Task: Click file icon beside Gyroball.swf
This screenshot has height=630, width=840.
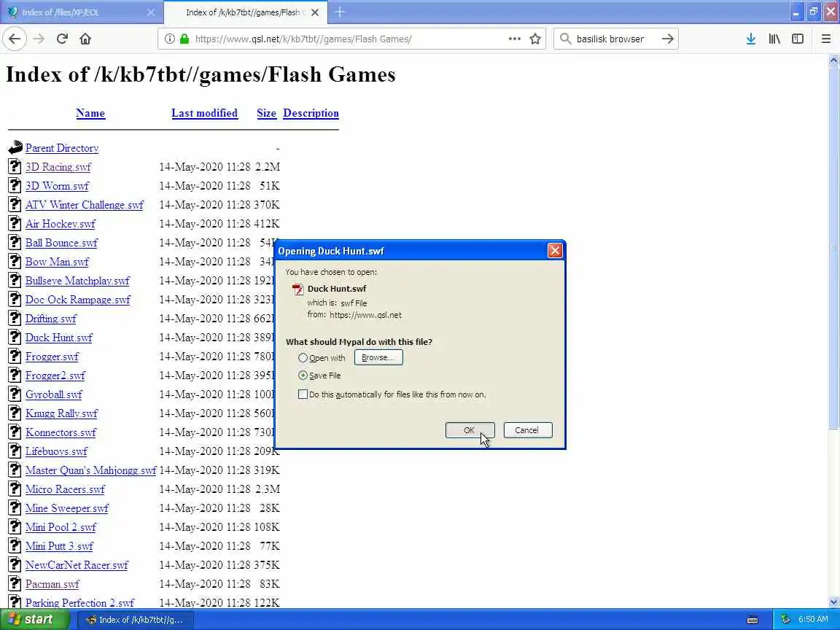Action: [15, 394]
